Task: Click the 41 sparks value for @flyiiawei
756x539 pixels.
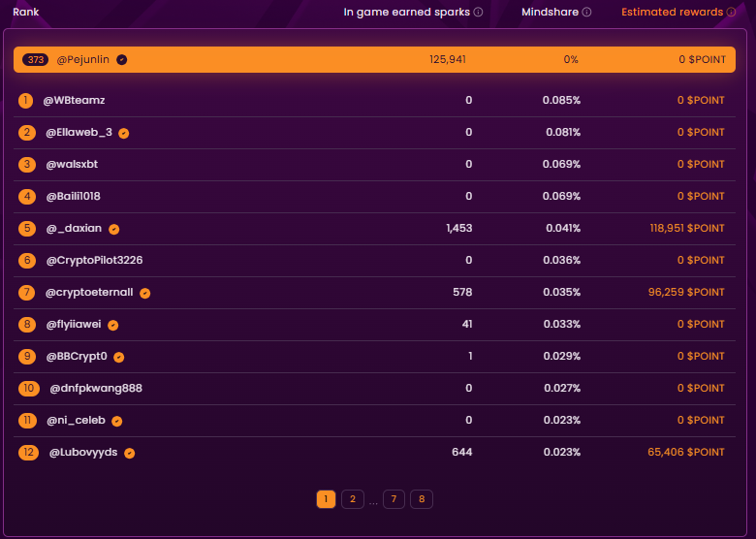Action: pyautogui.click(x=467, y=325)
